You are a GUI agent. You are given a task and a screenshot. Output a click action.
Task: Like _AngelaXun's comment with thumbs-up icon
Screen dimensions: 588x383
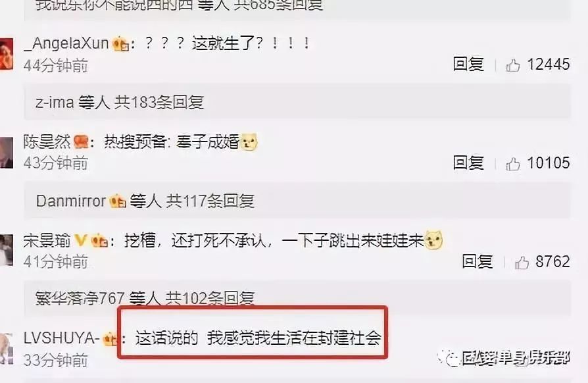512,65
